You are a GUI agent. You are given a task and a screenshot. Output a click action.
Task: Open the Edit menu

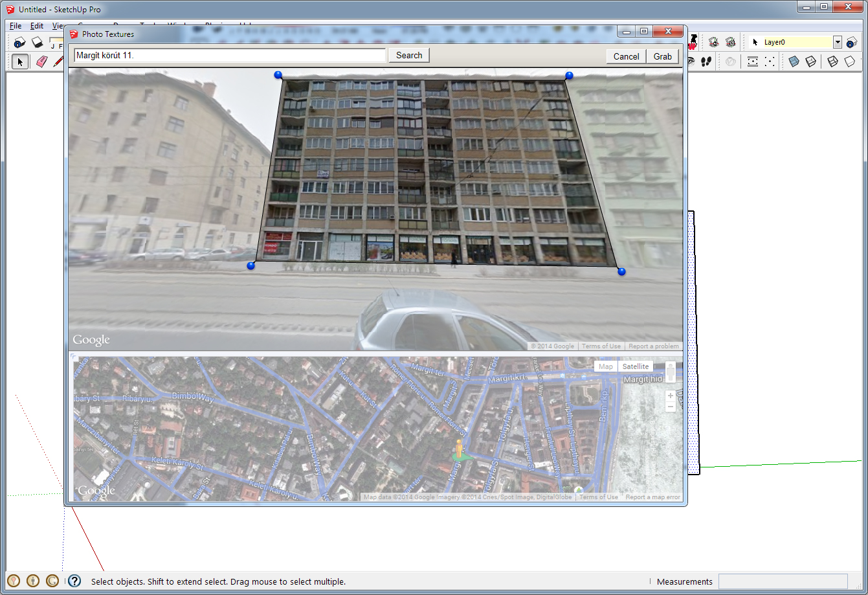pos(37,26)
